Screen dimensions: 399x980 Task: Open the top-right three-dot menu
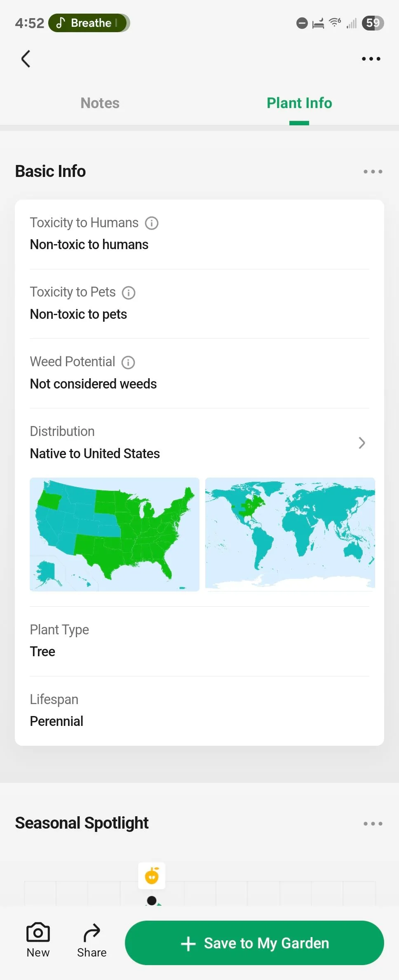click(371, 59)
